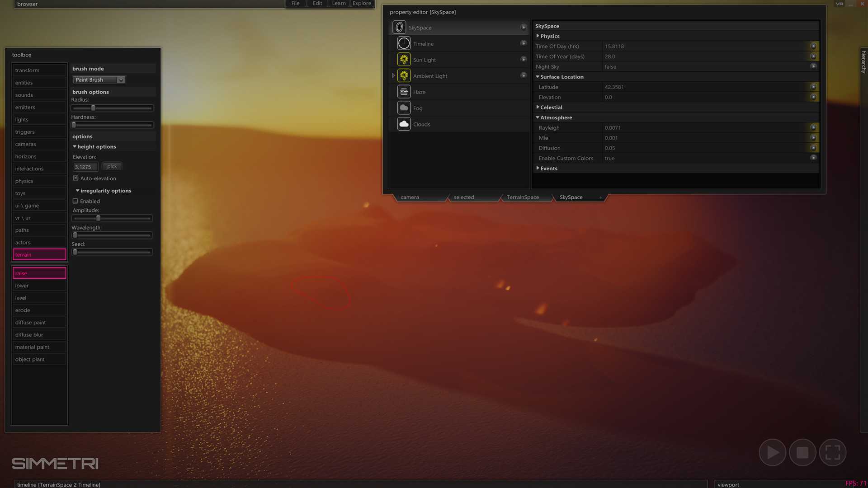Viewport: 868px width, 488px height.
Task: Click the Rayleigh property arrow icon
Action: (813, 127)
